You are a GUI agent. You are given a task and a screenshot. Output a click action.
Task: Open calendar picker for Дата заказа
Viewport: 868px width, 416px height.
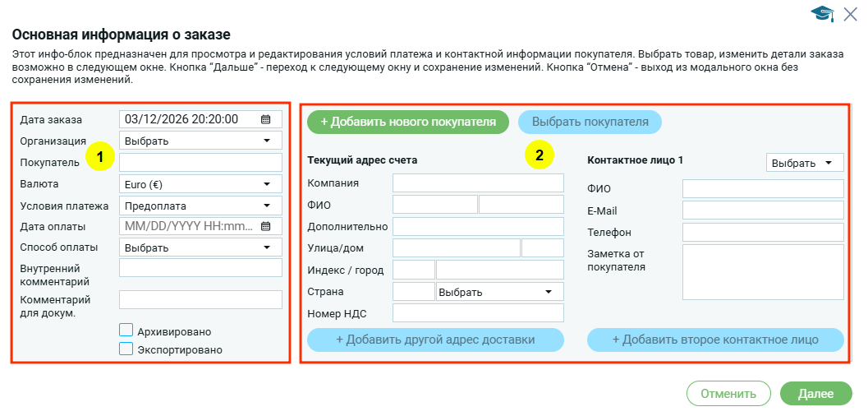pos(265,119)
